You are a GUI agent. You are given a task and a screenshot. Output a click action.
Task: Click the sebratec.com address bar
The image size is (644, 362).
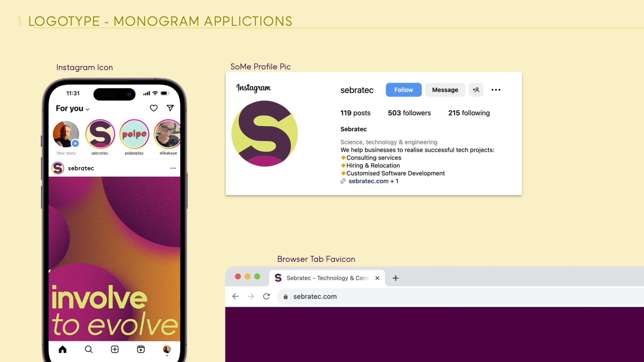click(x=460, y=297)
